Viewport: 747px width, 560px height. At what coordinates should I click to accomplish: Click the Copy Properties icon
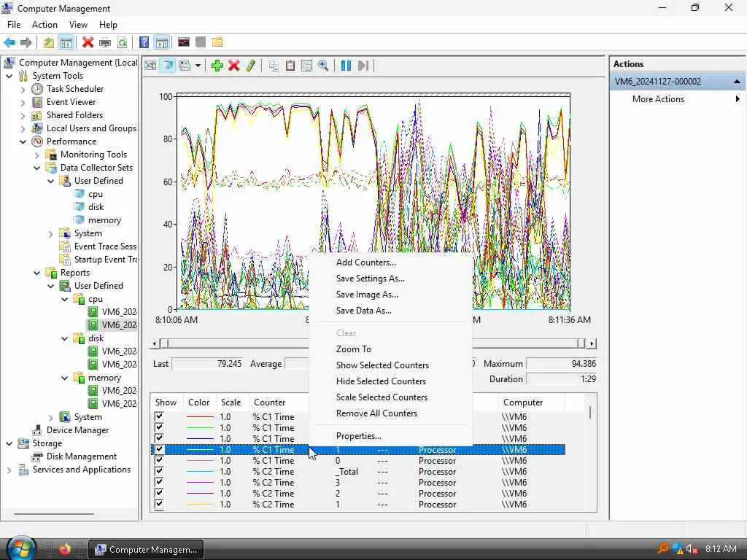click(x=274, y=65)
